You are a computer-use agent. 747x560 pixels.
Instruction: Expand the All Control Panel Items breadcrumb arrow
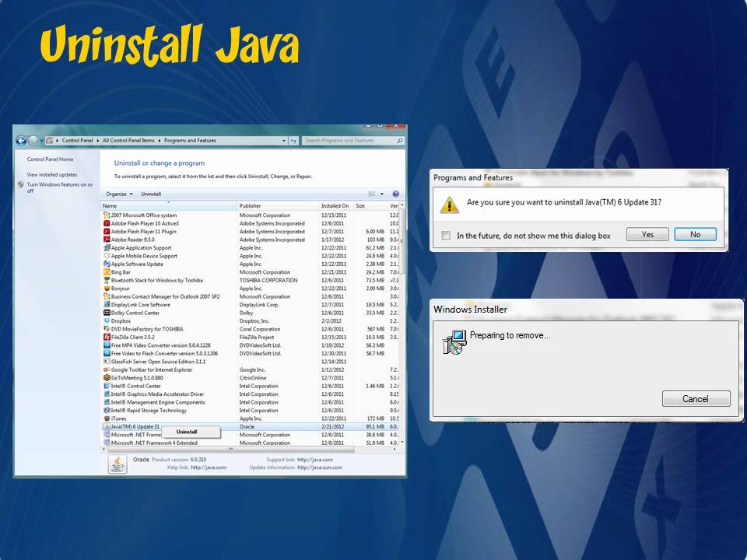160,141
